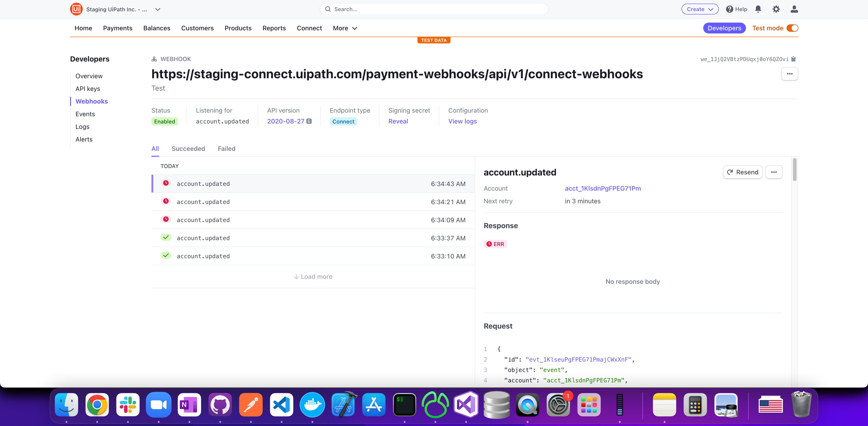
Task: Go to the Home tab
Action: pos(83,28)
